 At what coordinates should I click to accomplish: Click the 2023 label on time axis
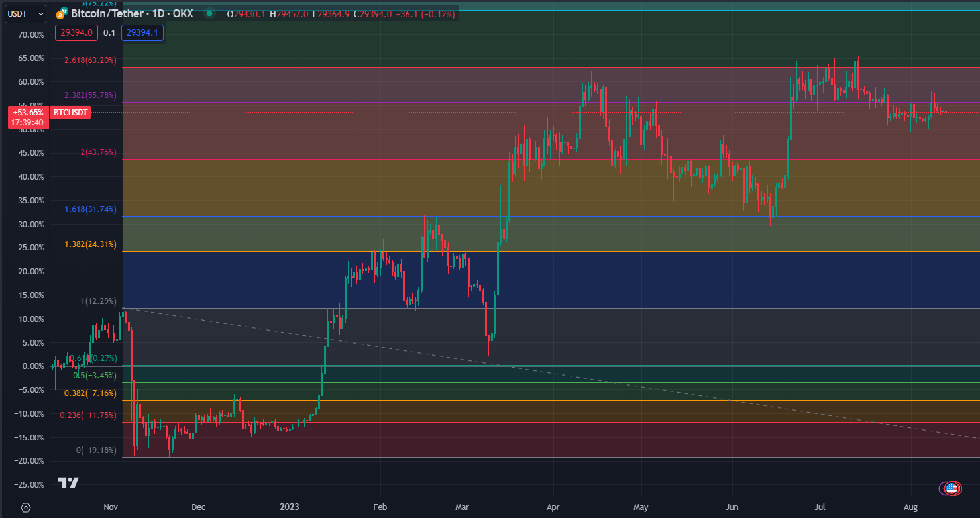[290, 507]
